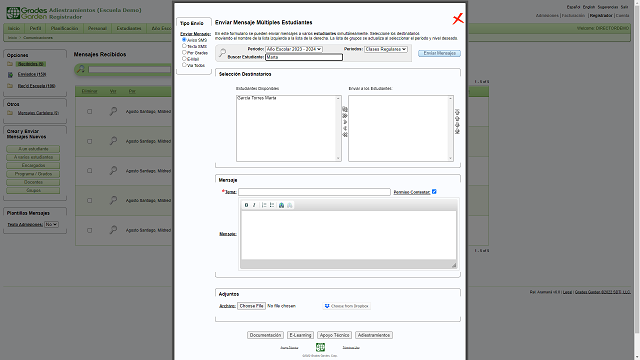Click the Docentes button
This screenshot has height=360, width=640.
click(33, 182)
